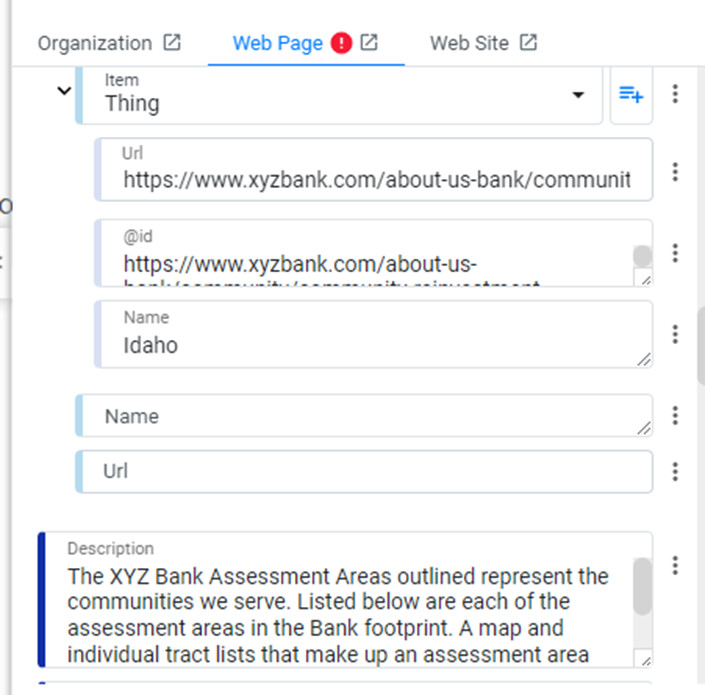Open the Item type dropdown arrow
The image size is (705, 695).
pyautogui.click(x=578, y=94)
